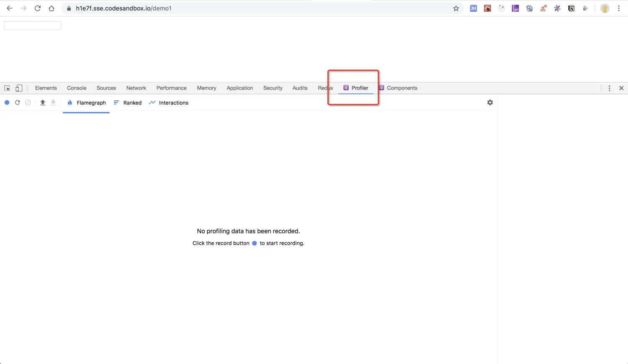This screenshot has height=364, width=628.
Task: Open the Sources tab
Action: pos(106,88)
